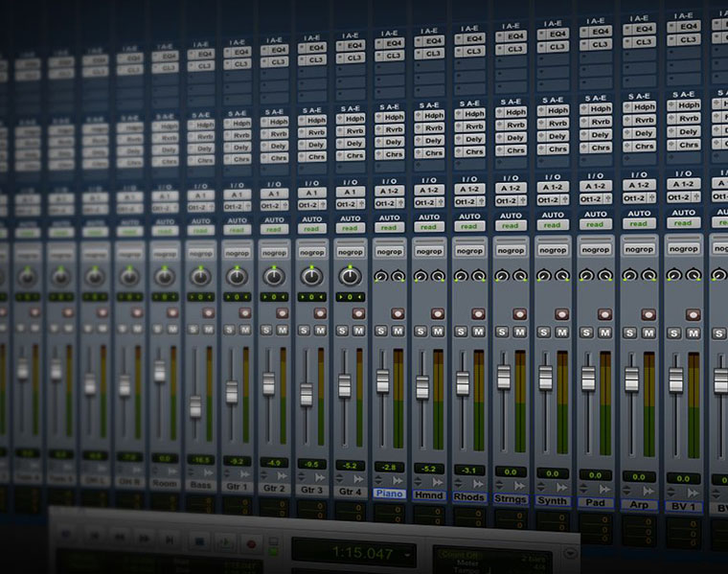
Task: Click the pan knob on Gtr 2
Action: point(274,276)
